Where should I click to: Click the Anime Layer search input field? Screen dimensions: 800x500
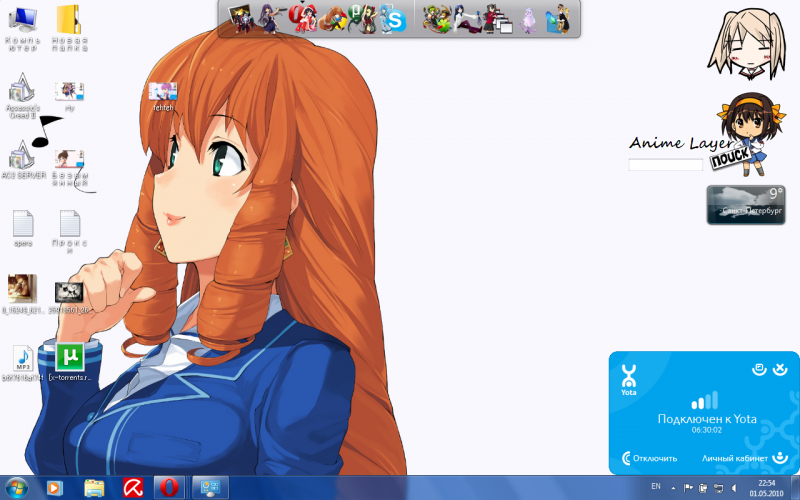(665, 165)
